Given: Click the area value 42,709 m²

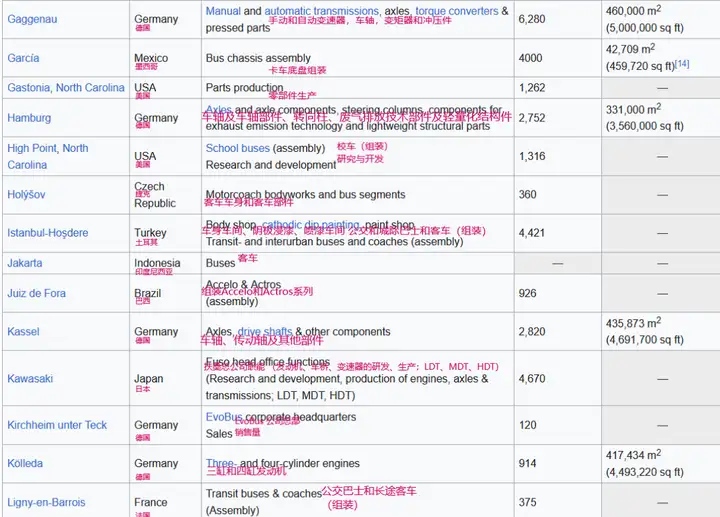Looking at the screenshot, I should click(630, 49).
